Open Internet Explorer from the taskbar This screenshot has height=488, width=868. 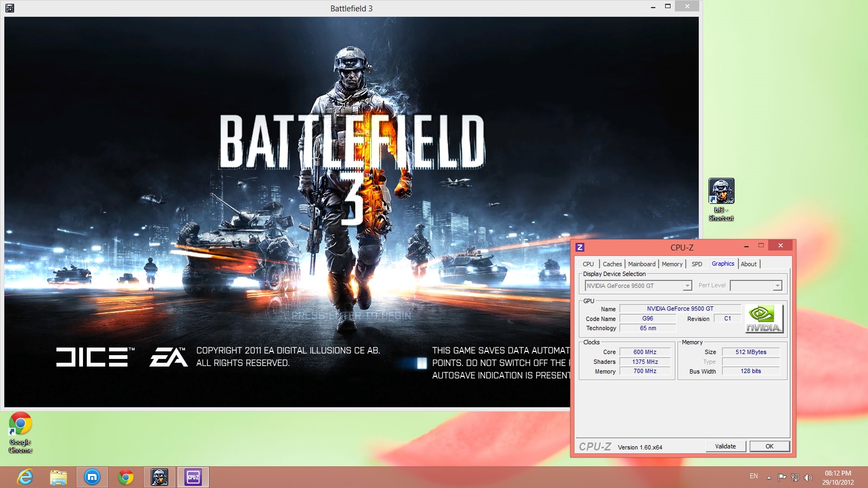tap(25, 477)
